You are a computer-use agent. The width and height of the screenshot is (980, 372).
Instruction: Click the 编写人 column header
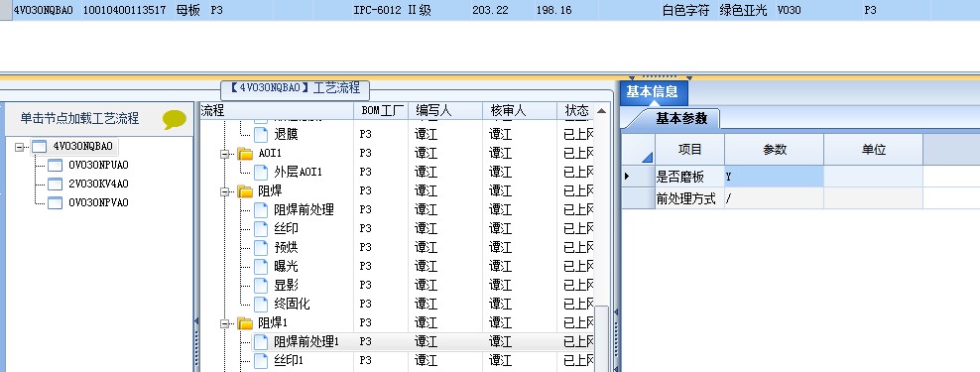coord(445,111)
